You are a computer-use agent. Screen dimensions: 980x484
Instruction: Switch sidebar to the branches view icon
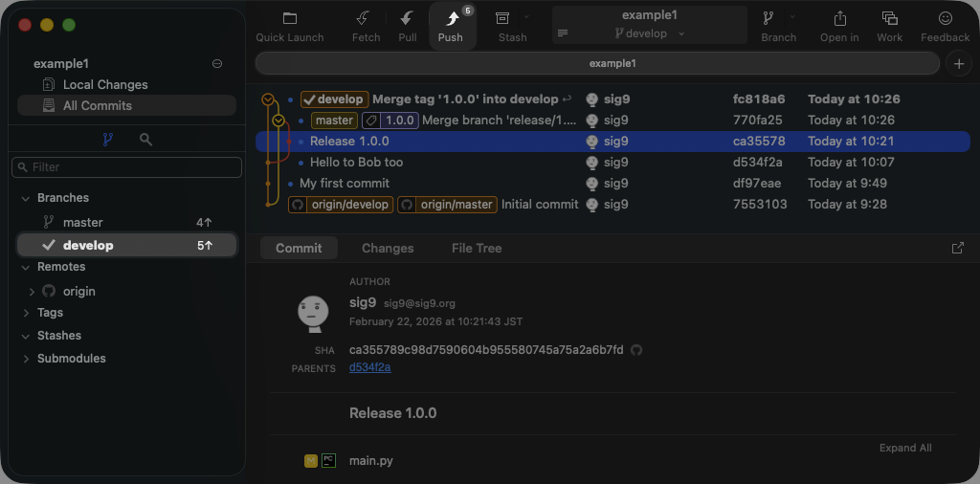tap(107, 140)
